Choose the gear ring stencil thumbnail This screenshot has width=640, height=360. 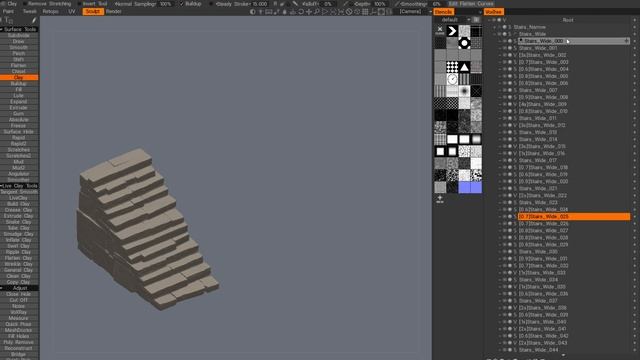pyautogui.click(x=464, y=43)
